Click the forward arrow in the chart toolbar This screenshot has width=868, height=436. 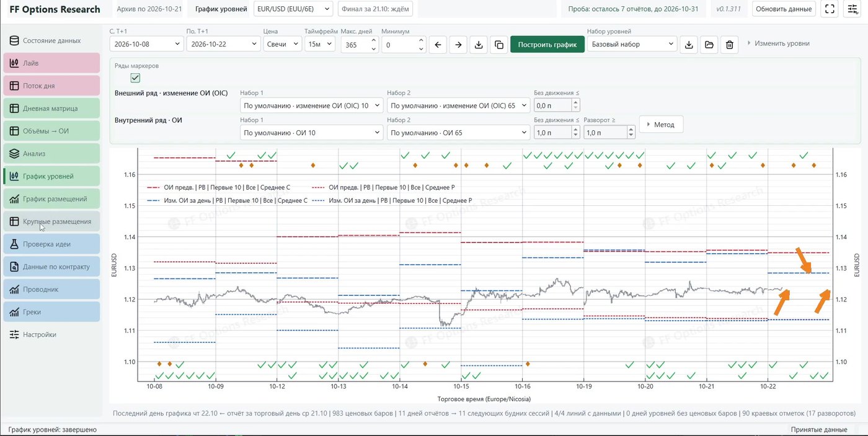[458, 45]
